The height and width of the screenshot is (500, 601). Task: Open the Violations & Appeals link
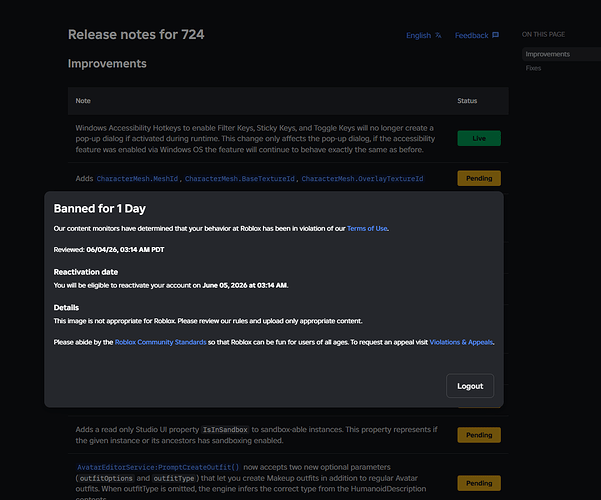coord(461,342)
